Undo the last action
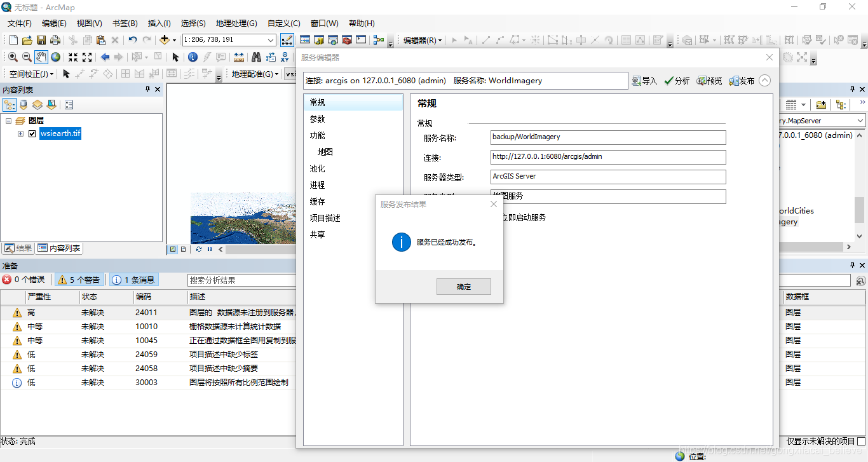 point(132,40)
